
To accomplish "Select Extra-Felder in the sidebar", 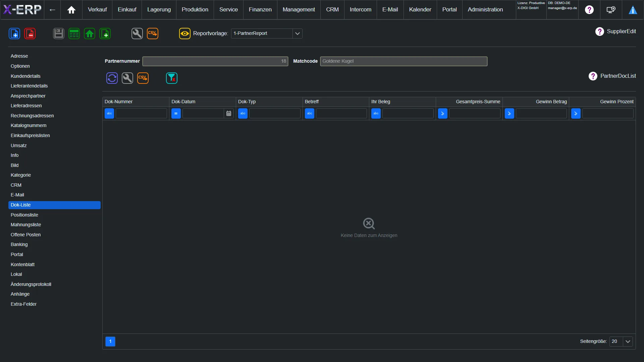I will click(x=54, y=304).
